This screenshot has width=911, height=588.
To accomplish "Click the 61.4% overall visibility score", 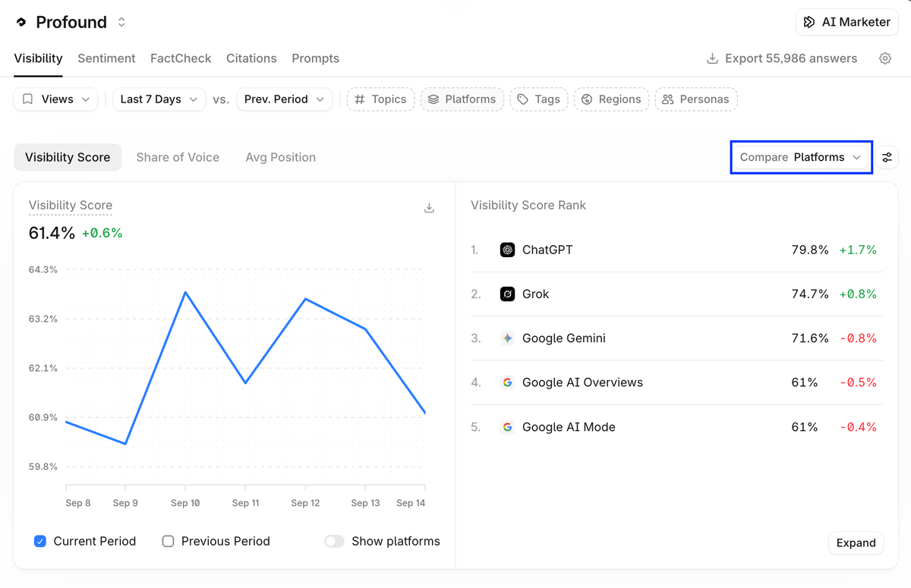I will coord(52,233).
